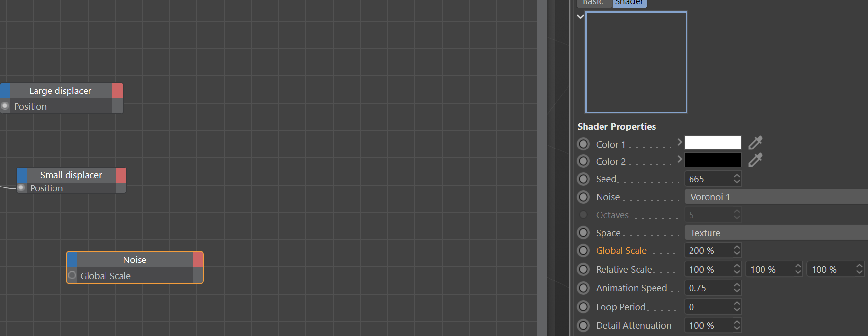
Task: Click Small displacer Position port circle
Action: (21, 187)
